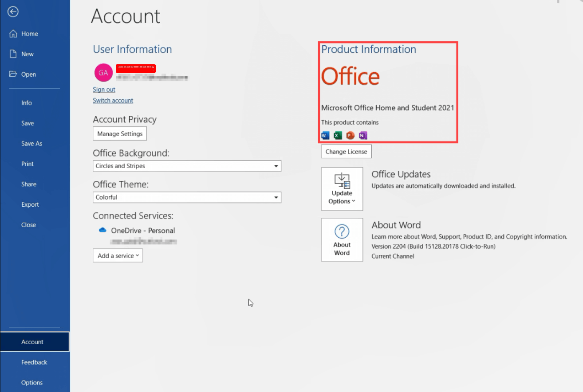Click the 'This product contains' text
583x392 pixels.
coord(350,122)
